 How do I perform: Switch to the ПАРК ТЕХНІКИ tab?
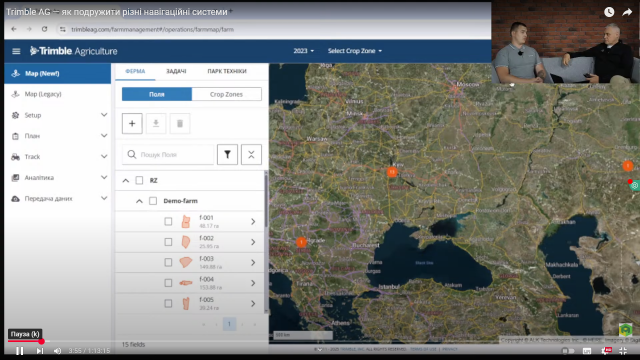point(227,71)
